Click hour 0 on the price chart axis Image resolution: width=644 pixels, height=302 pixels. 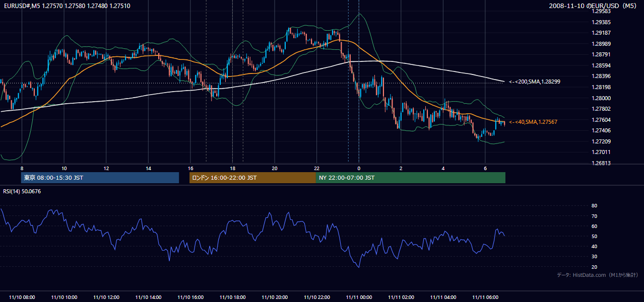pyautogui.click(x=359, y=168)
